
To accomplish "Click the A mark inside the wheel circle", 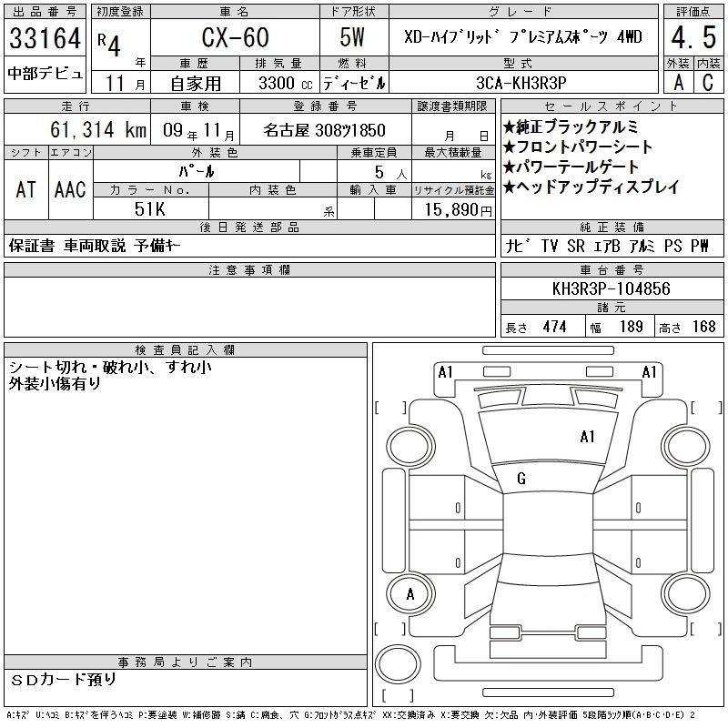I will pos(410,594).
